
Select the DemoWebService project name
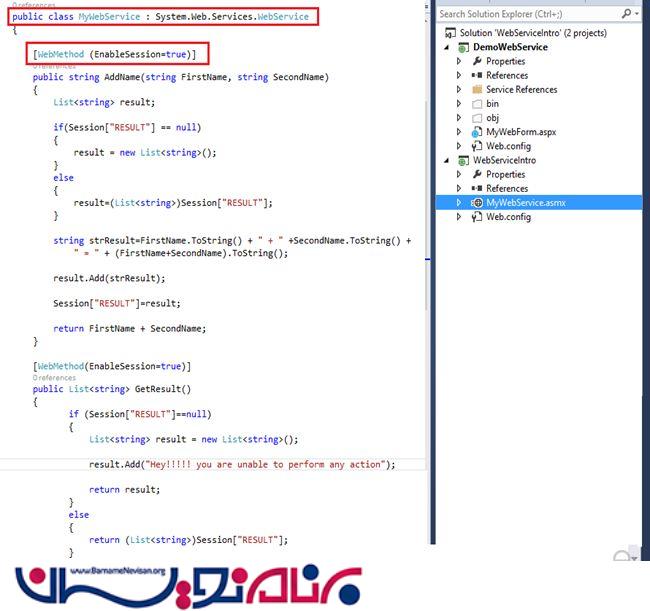point(510,47)
